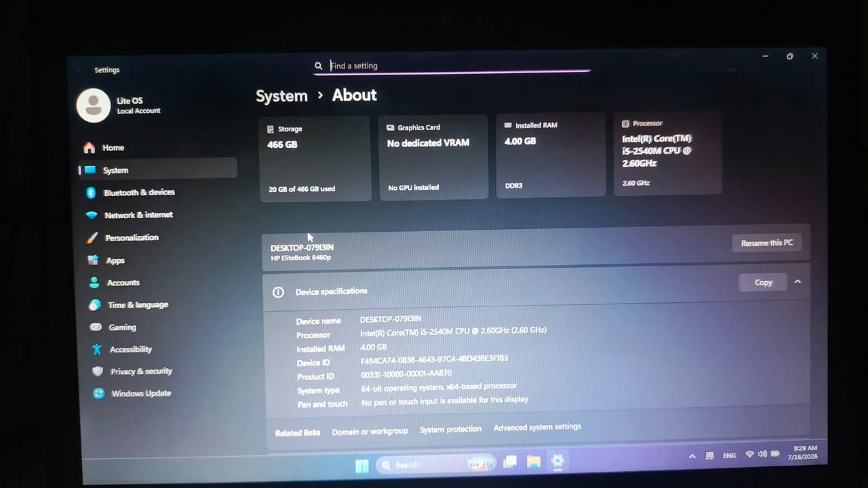Click the Graphics Card info card
This screenshot has width=868, height=488.
tap(433, 157)
